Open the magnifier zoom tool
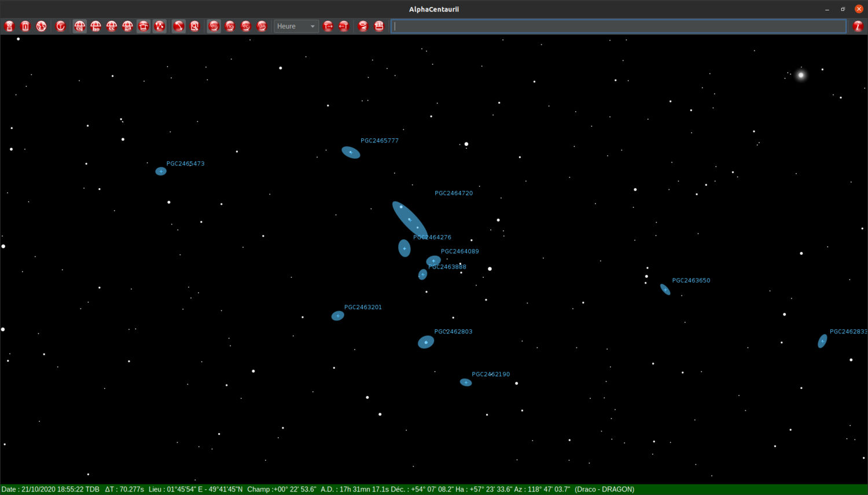Viewport: 868px width, 495px height. (x=195, y=26)
